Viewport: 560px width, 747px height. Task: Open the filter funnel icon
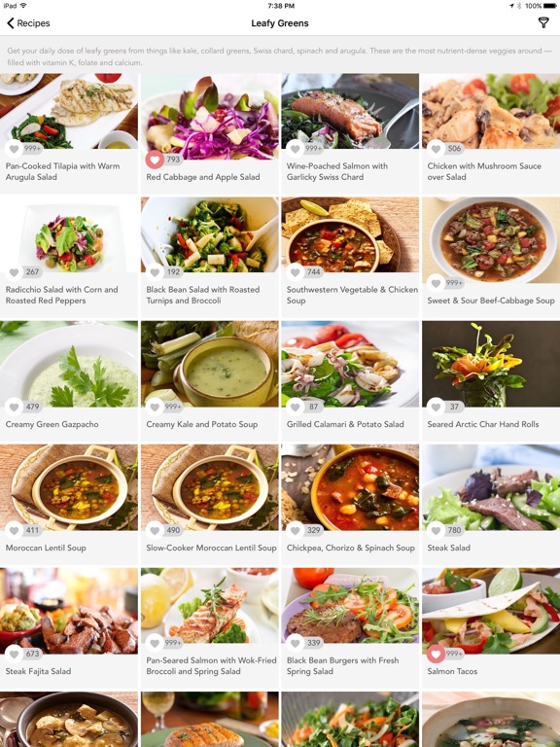click(542, 22)
